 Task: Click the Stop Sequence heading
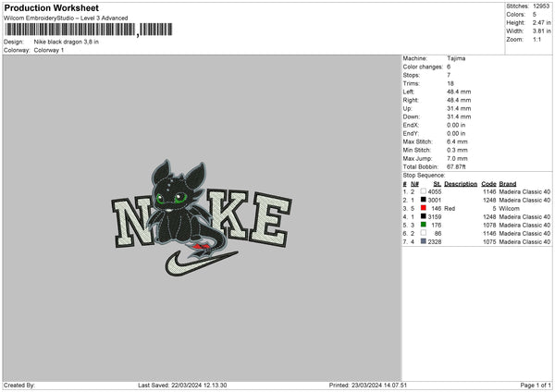pos(424,176)
